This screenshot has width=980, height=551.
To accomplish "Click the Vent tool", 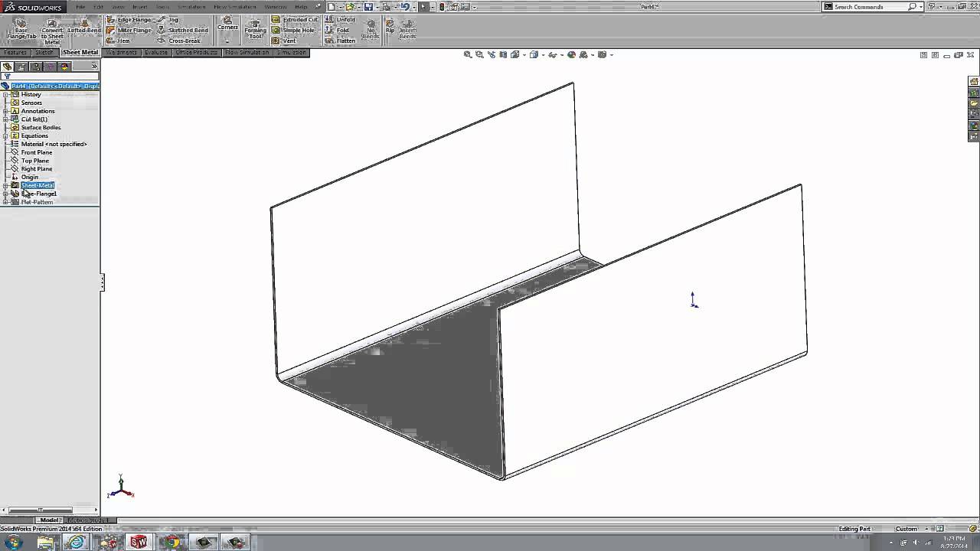I will click(284, 41).
